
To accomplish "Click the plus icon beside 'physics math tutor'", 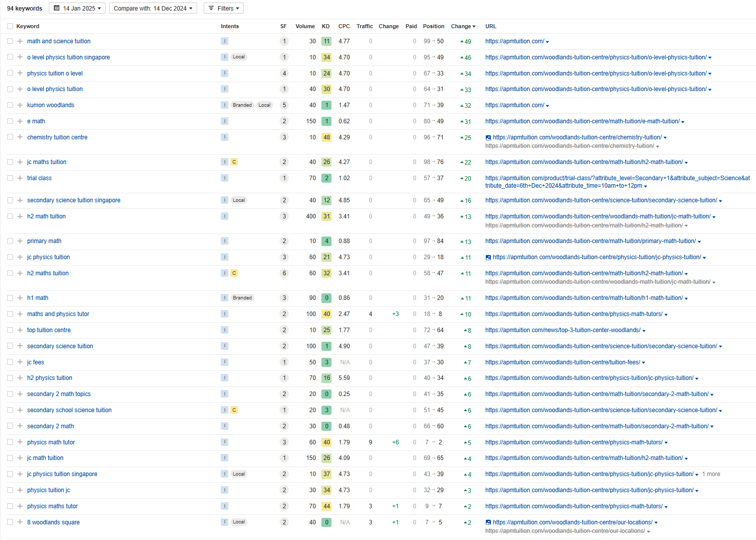I will coord(20,442).
